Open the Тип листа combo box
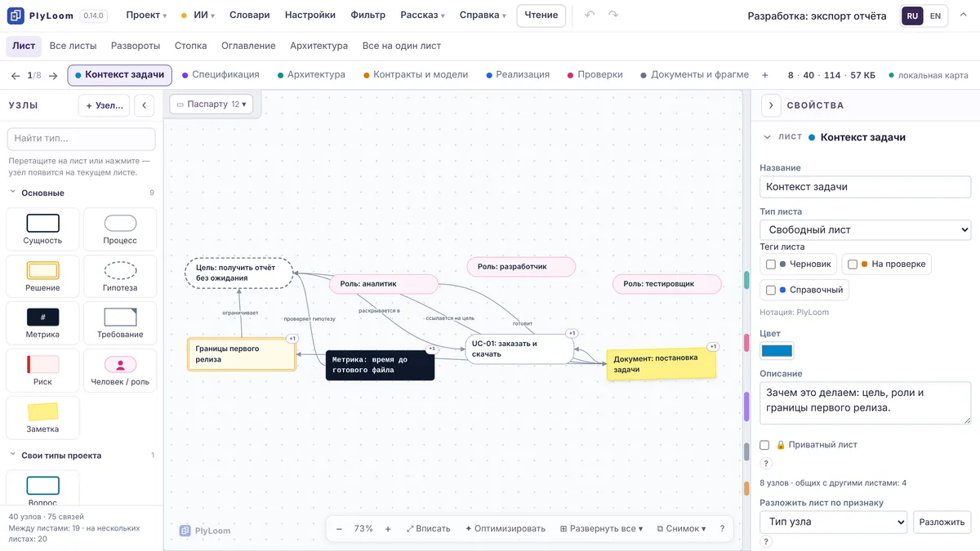The height and width of the screenshot is (551, 980). point(865,230)
